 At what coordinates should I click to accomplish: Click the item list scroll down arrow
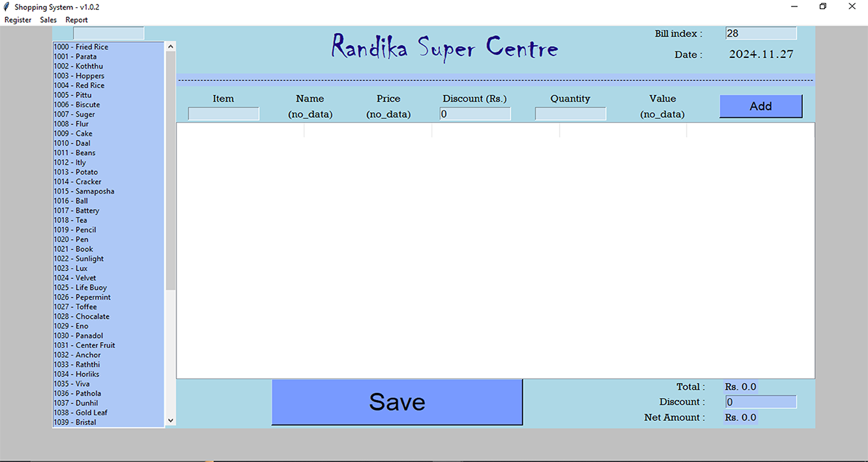[x=171, y=421]
